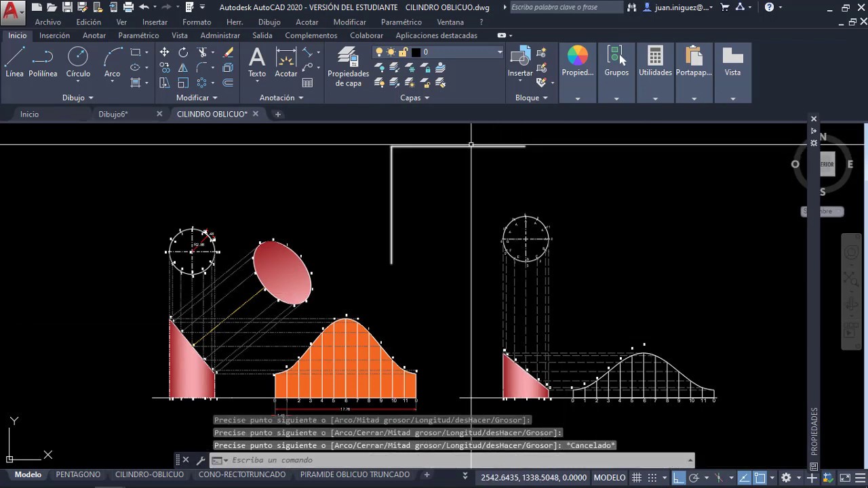868x488 pixels.
Task: Select the Mirror (Simetría) tool
Action: click(183, 68)
